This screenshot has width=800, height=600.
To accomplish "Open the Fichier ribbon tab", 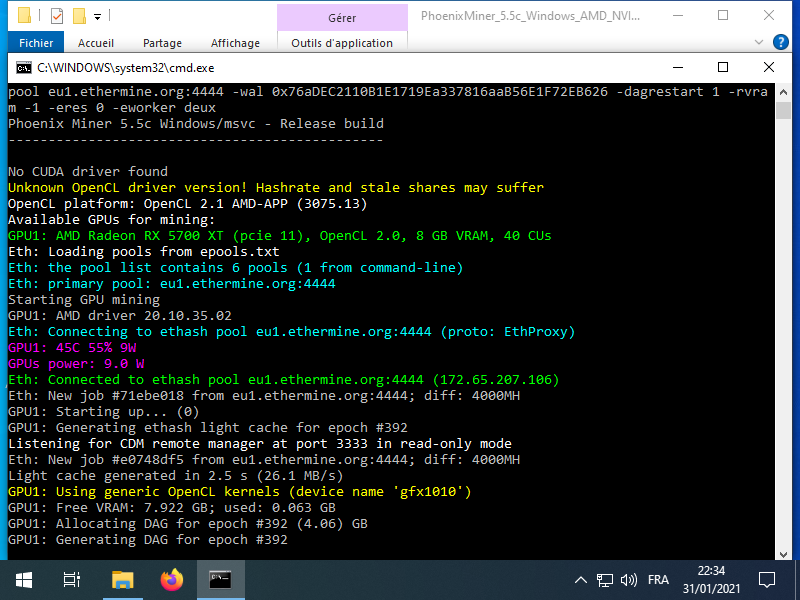I will tap(36, 43).
